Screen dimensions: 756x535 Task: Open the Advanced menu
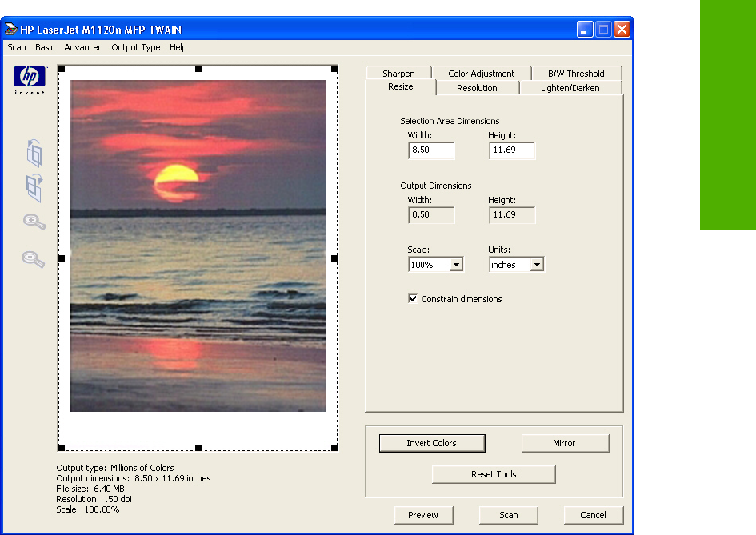click(83, 47)
